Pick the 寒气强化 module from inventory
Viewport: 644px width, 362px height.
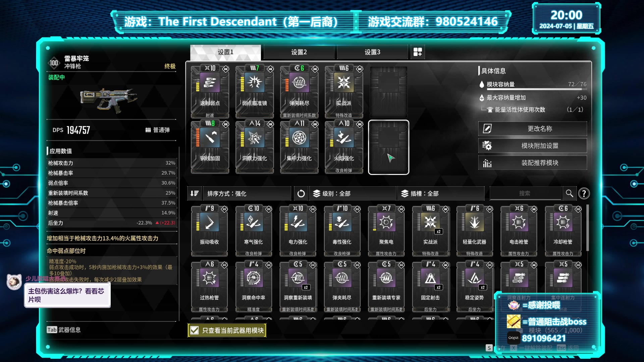254,231
